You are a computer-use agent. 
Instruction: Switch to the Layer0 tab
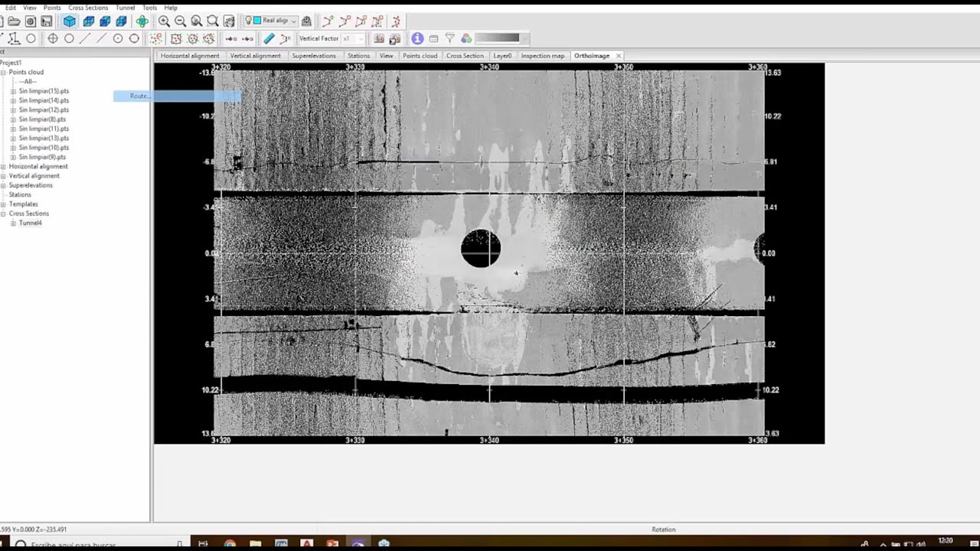click(502, 56)
